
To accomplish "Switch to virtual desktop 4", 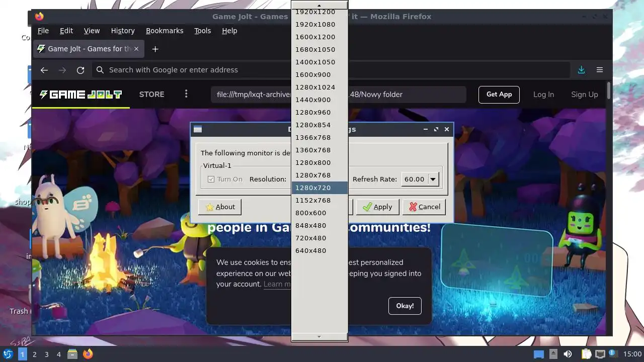I will [58, 354].
